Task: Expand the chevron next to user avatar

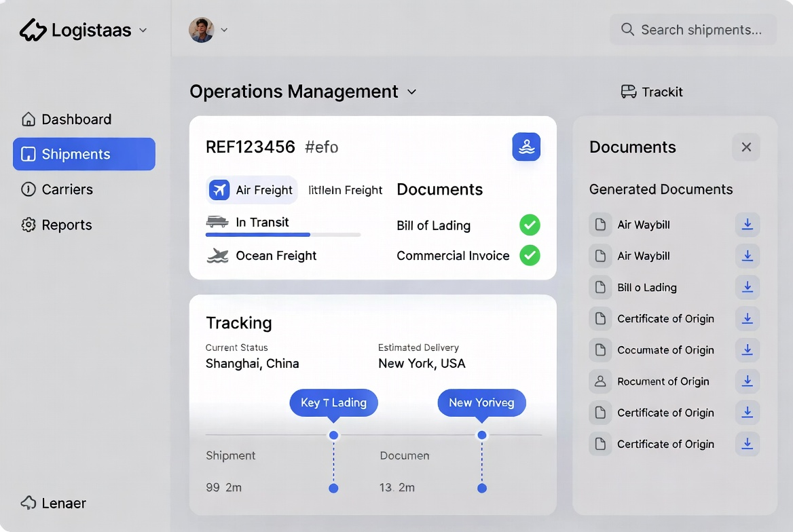Action: pyautogui.click(x=224, y=30)
